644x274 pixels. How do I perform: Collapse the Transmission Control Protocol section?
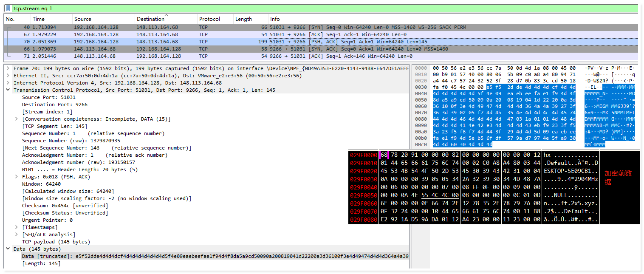8,90
